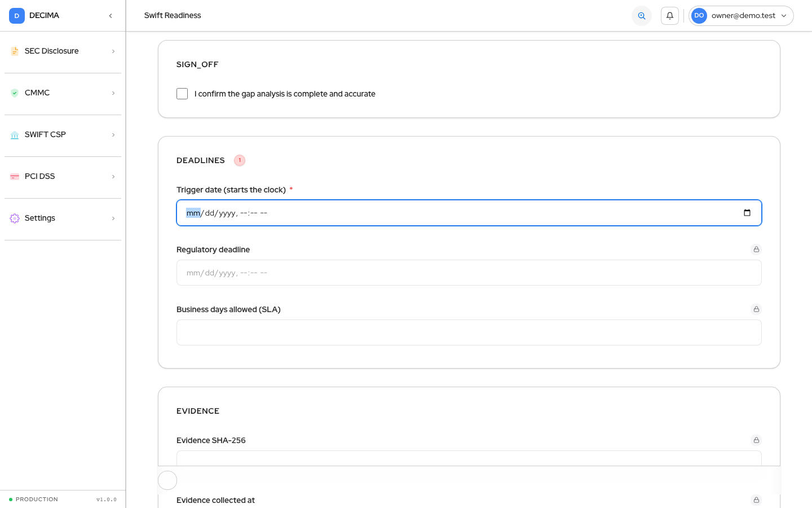Open CMMC in sidebar
The width and height of the screenshot is (812, 508).
(x=63, y=93)
